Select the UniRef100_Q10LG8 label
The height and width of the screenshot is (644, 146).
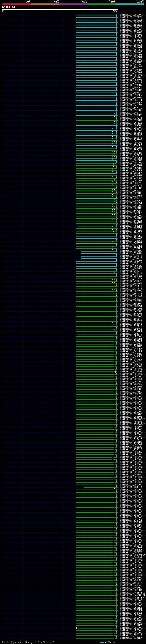click(131, 42)
